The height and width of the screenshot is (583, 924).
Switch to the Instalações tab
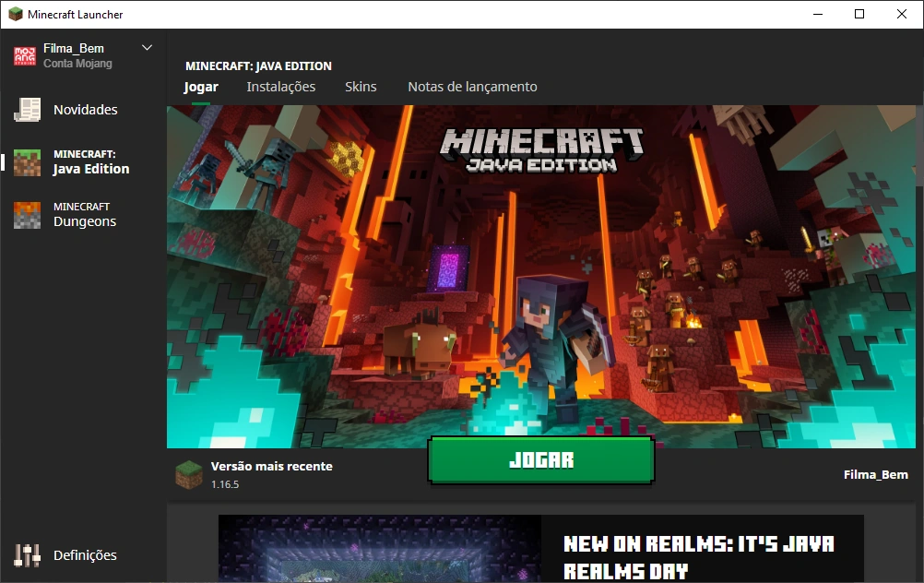(281, 87)
